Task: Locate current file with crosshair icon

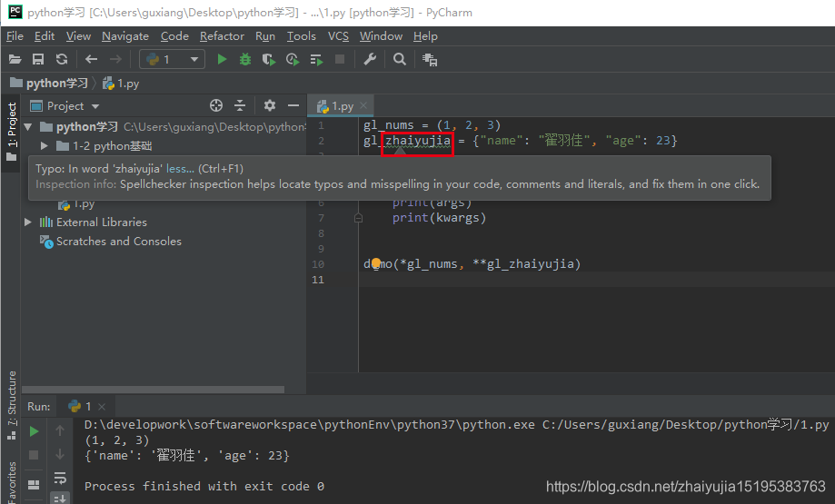Action: coord(216,105)
